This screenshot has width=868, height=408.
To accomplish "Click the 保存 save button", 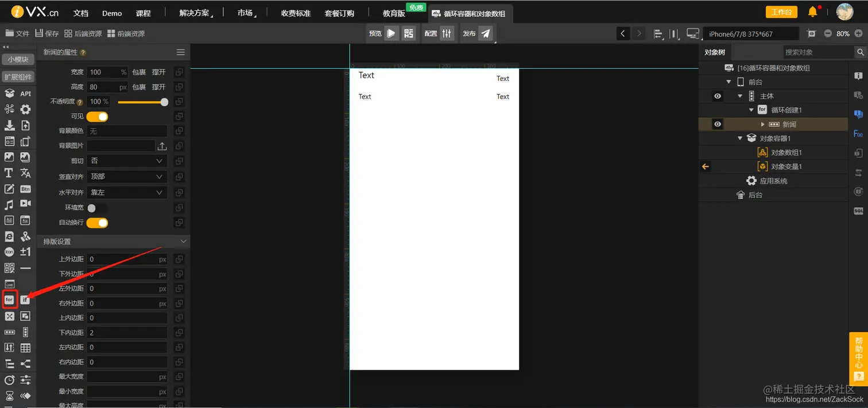I will (47, 34).
